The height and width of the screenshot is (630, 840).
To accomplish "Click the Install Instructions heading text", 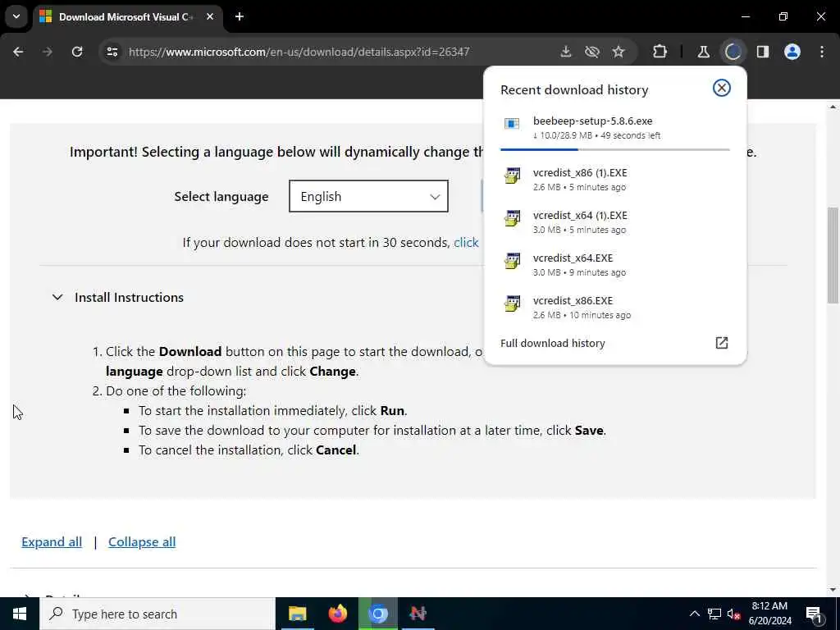I will pos(129,297).
